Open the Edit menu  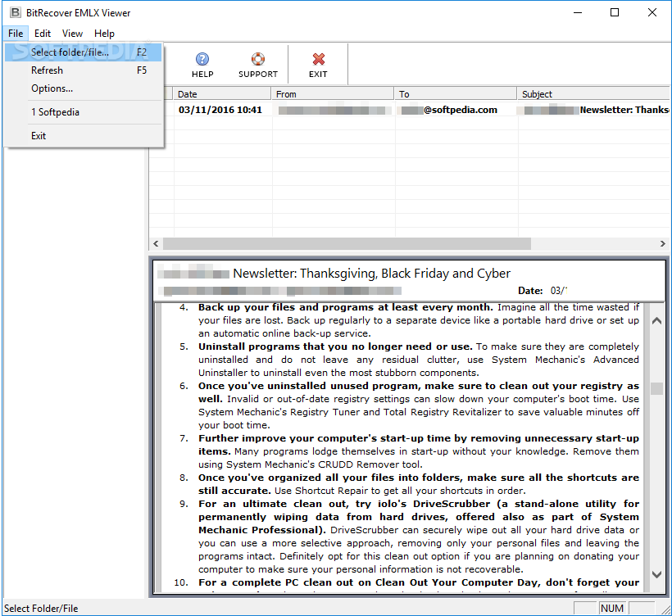pyautogui.click(x=43, y=34)
